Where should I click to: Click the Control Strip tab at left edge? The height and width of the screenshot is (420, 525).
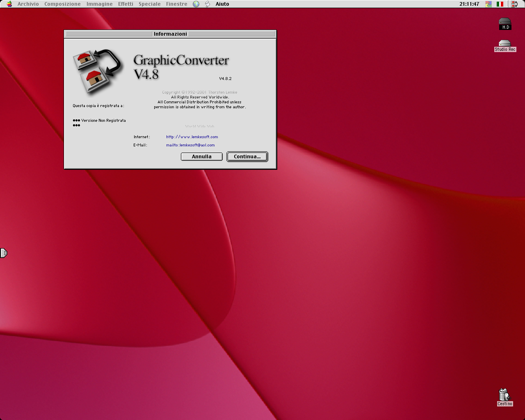tap(4, 253)
